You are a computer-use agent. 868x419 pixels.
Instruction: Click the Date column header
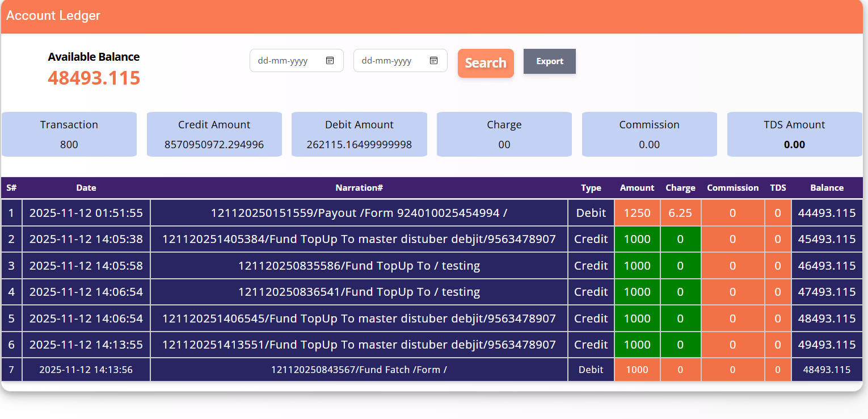86,188
